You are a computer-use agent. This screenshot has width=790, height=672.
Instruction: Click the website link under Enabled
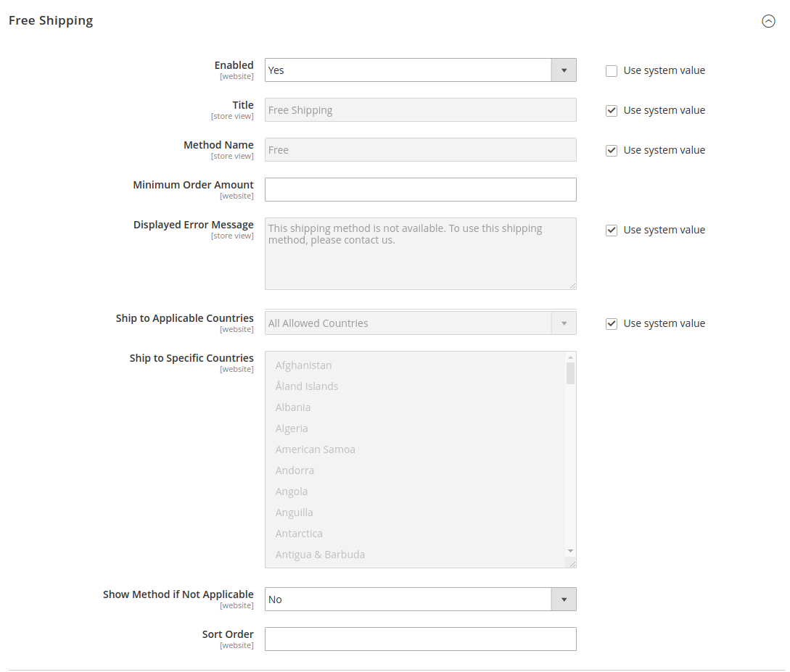point(236,75)
